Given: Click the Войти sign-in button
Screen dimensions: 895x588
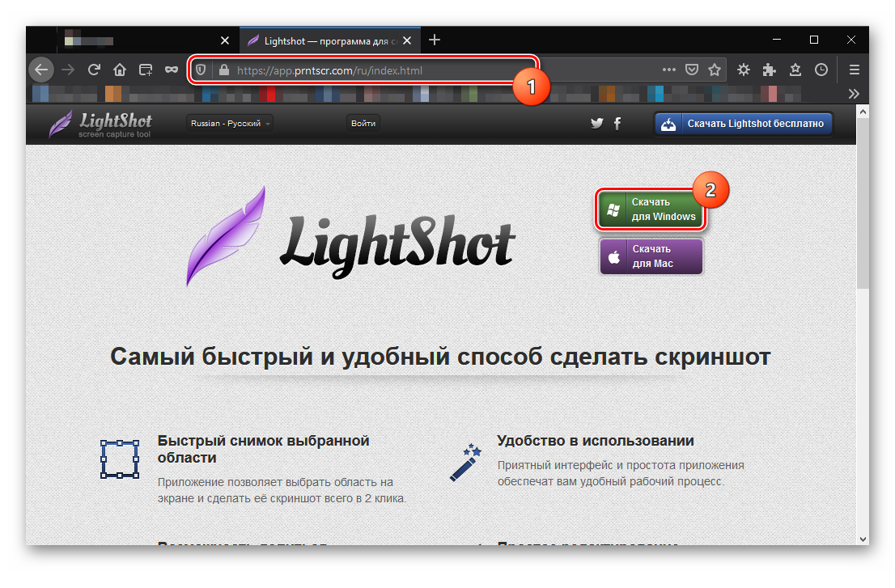Looking at the screenshot, I should pyautogui.click(x=363, y=123).
